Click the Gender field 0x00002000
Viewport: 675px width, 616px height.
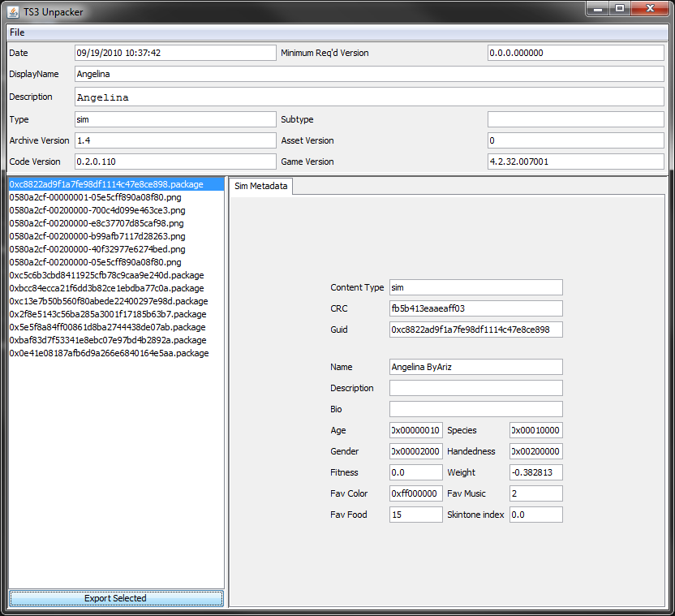(416, 451)
